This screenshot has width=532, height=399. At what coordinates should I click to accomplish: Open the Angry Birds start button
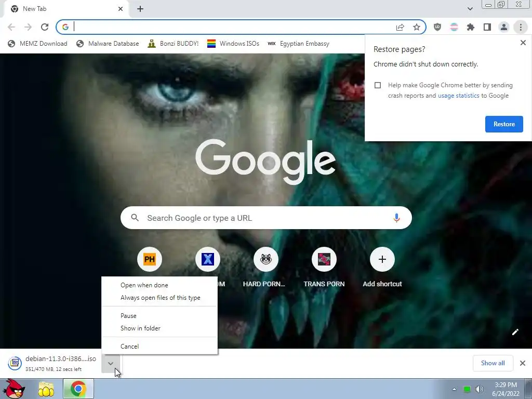[14, 389]
